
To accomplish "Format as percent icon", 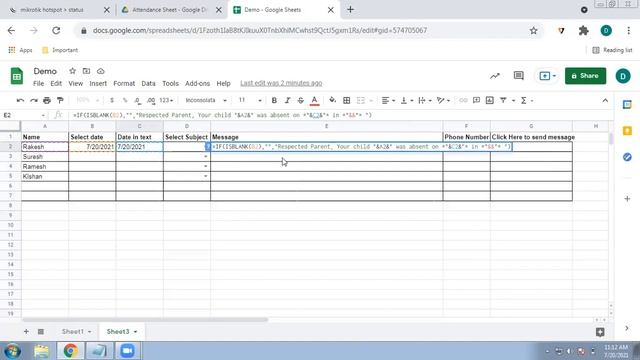I will pos(125,100).
